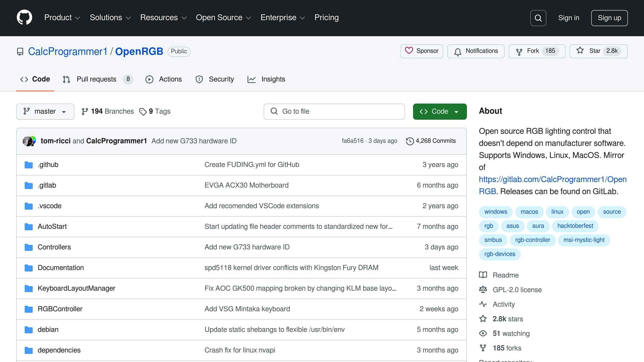This screenshot has width=644, height=362.
Task: Click the folder icon for RGBController
Action: pyautogui.click(x=29, y=309)
